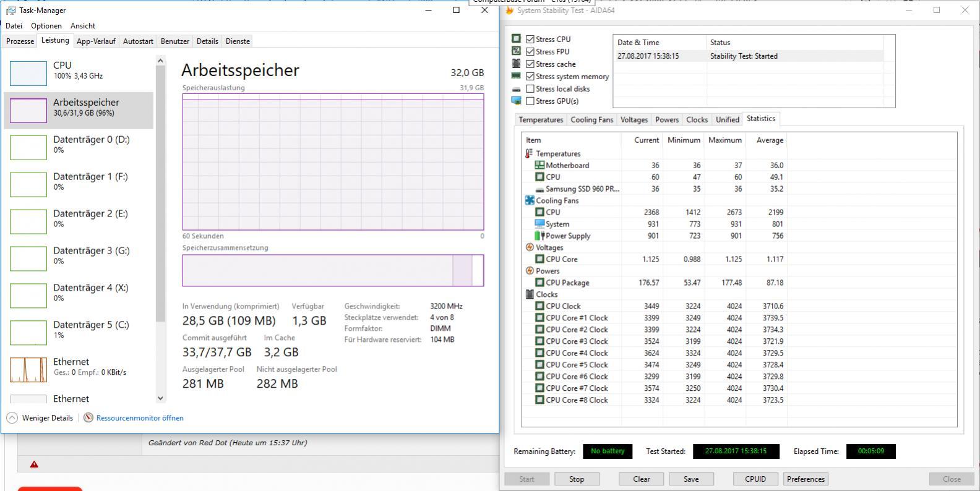Click the Powers category icon
980x491 pixels.
click(530, 271)
